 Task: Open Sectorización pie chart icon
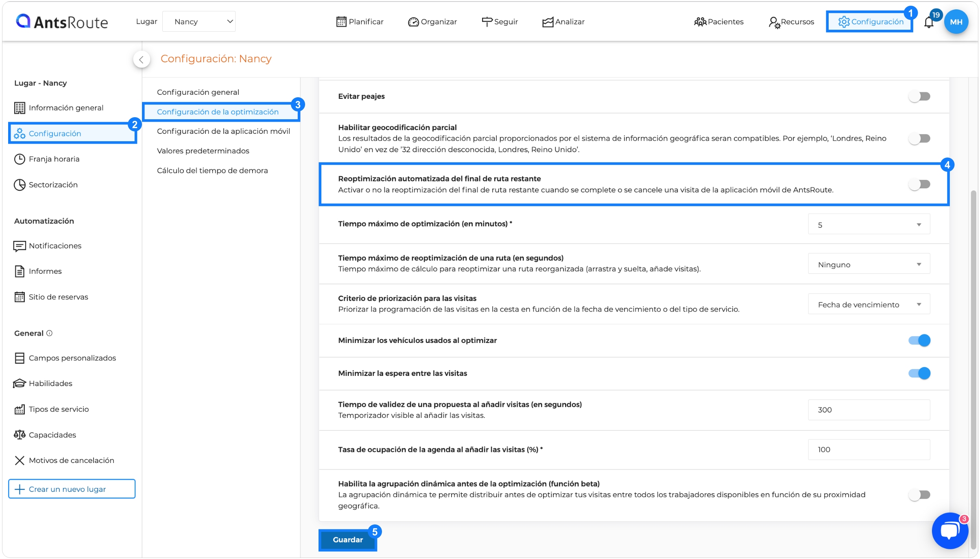coord(20,185)
